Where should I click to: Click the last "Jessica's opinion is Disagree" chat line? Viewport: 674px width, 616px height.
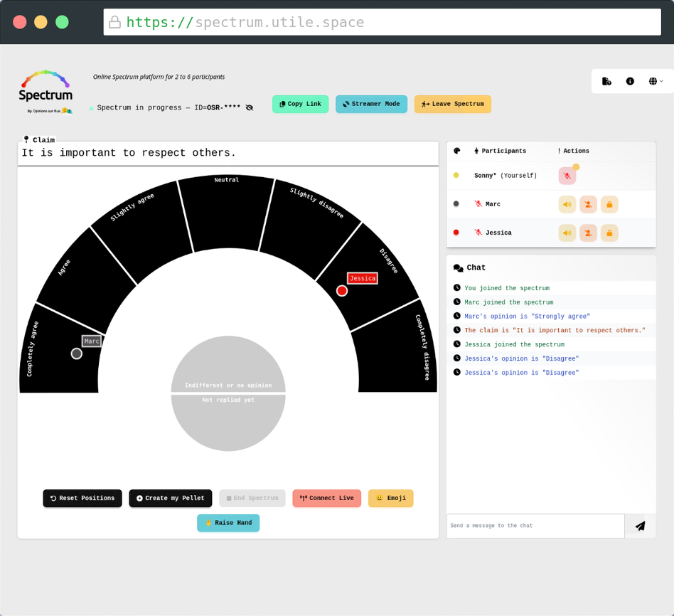tap(521, 373)
